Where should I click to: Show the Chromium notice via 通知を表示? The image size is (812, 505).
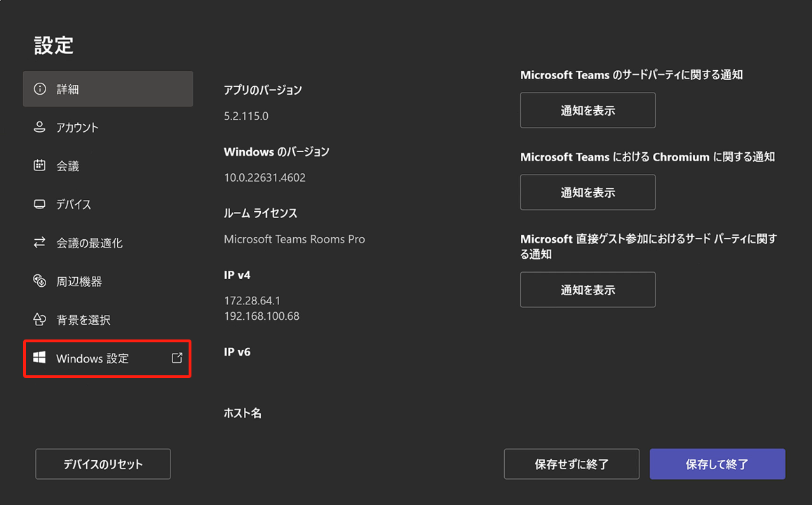[x=588, y=192]
